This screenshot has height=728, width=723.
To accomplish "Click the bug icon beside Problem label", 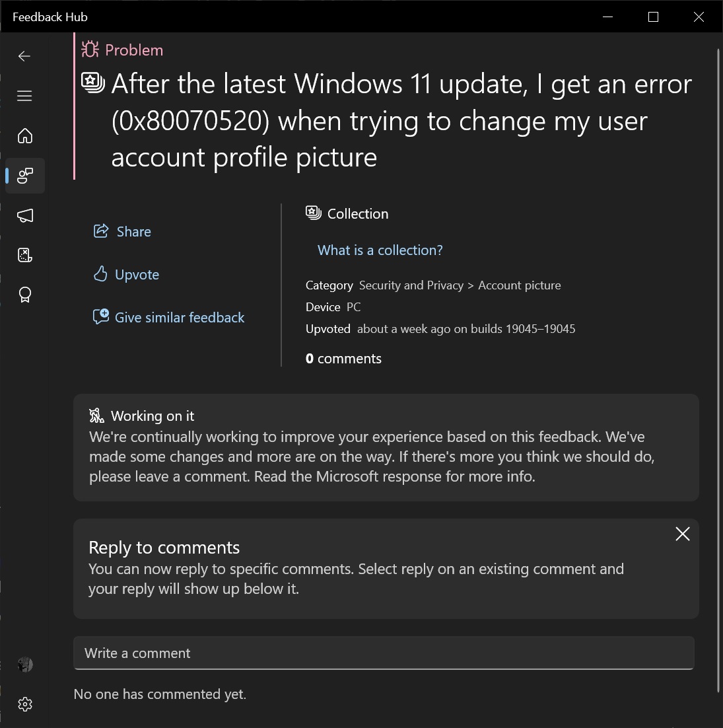I will (90, 49).
